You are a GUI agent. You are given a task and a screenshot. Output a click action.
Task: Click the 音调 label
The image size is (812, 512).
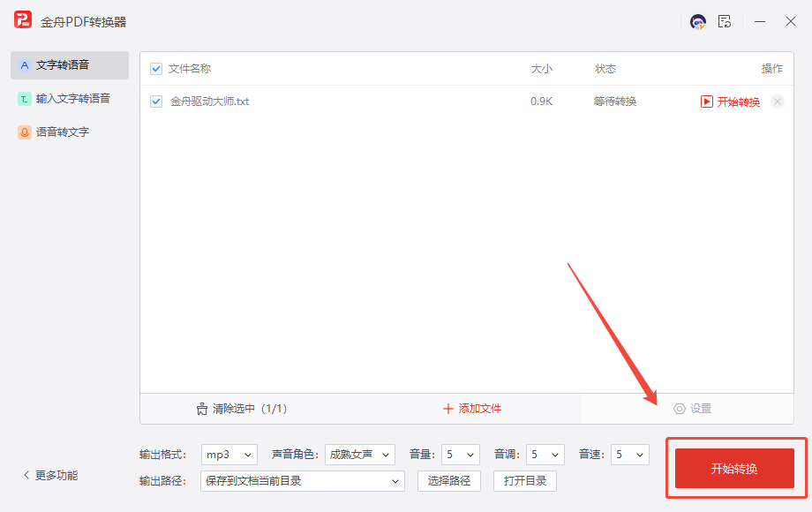(x=507, y=455)
